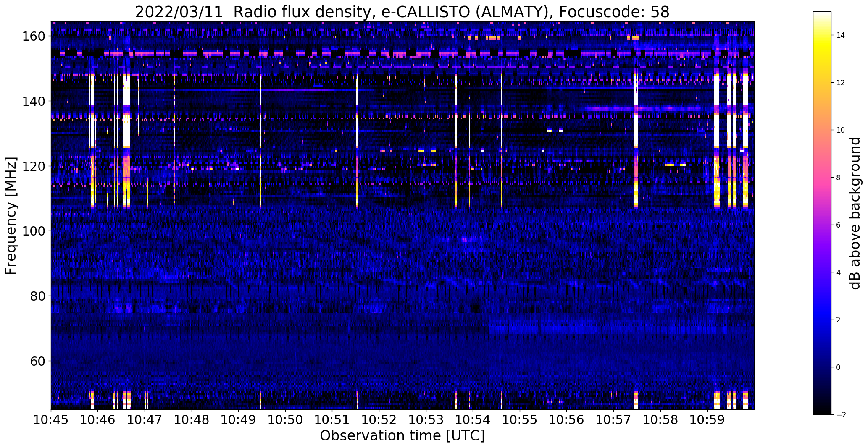This screenshot has width=868, height=448.
Task: Click the 10:59 time tick label
Action: coord(707,420)
